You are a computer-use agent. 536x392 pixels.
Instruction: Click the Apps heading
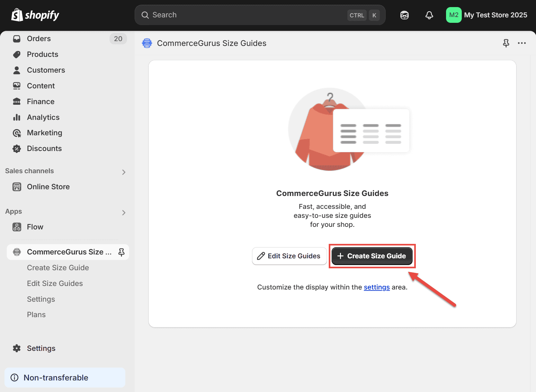pyautogui.click(x=13, y=211)
